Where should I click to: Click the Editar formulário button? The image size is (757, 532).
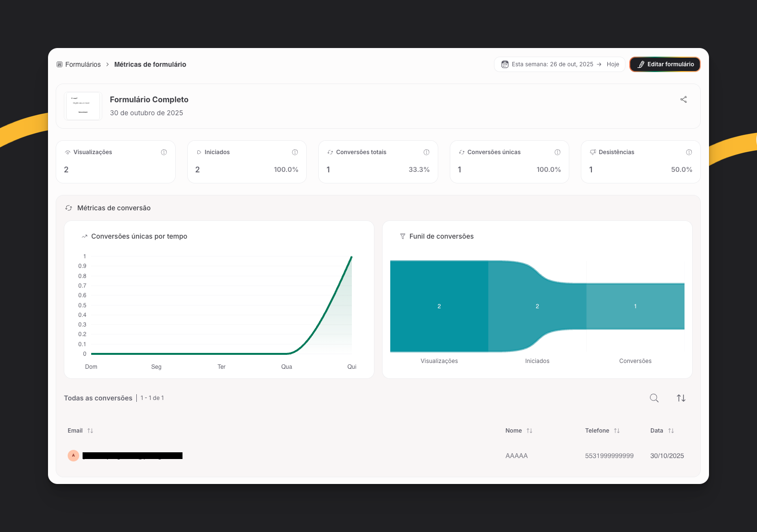point(665,64)
